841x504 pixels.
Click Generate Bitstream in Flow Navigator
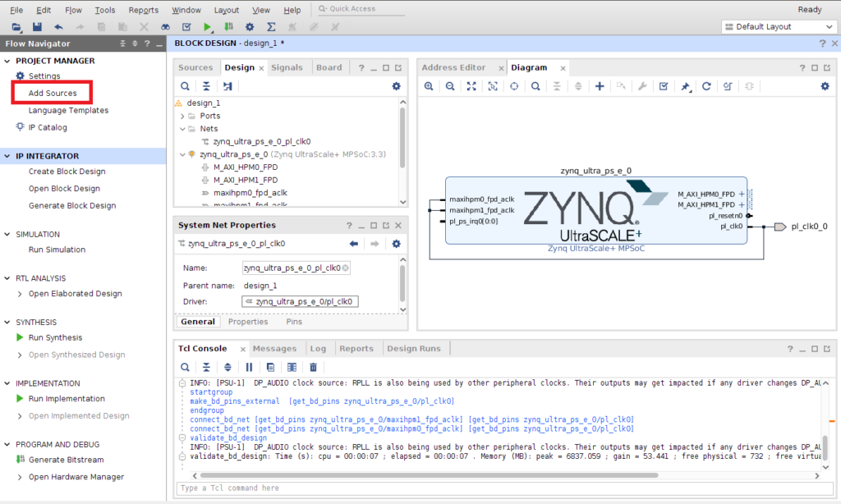tap(66, 460)
